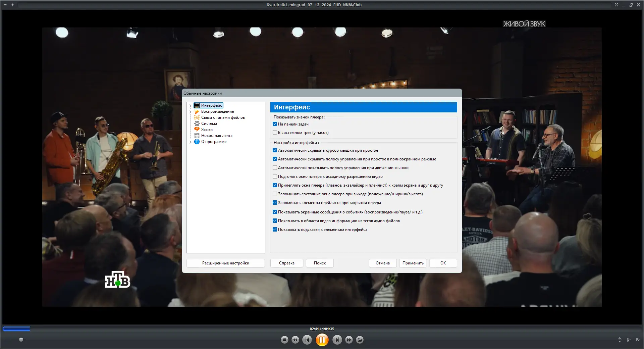Open a file using the folder playback icon
The height and width of the screenshot is (349, 644).
[359, 340]
